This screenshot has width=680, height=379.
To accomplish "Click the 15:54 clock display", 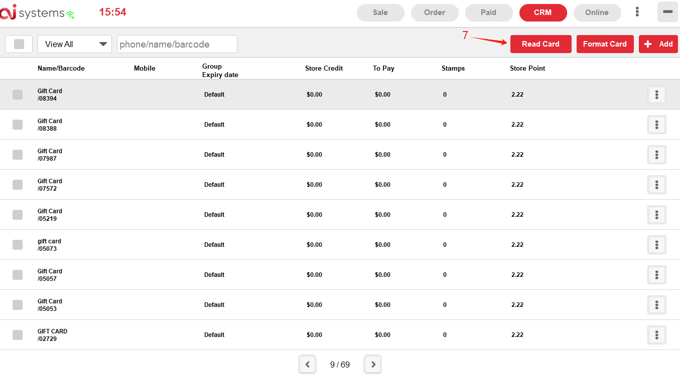I will [x=112, y=12].
